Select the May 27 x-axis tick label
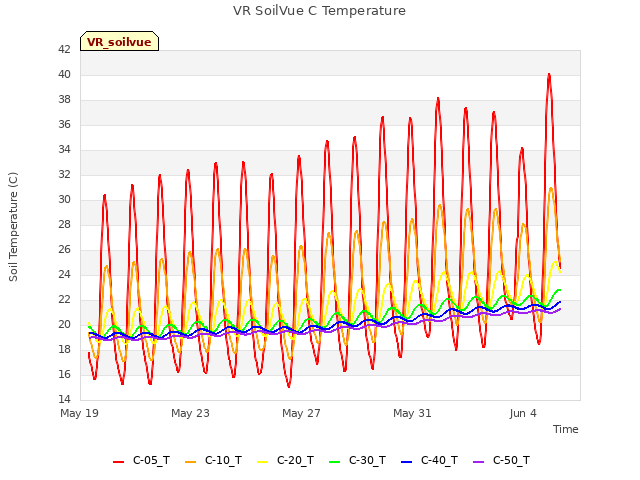 (301, 413)
